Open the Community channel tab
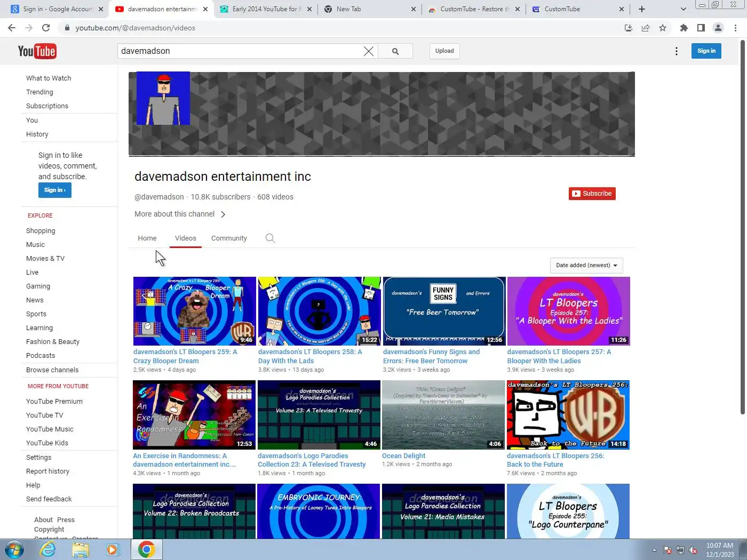This screenshot has height=560, width=747. coord(229,238)
